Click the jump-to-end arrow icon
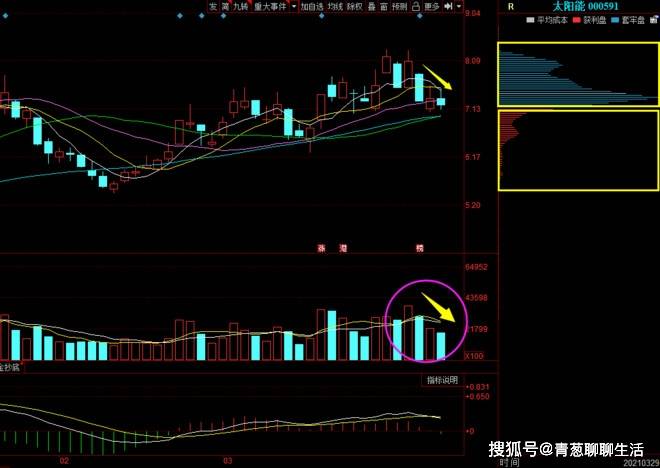This screenshot has height=468, width=660. [448, 6]
